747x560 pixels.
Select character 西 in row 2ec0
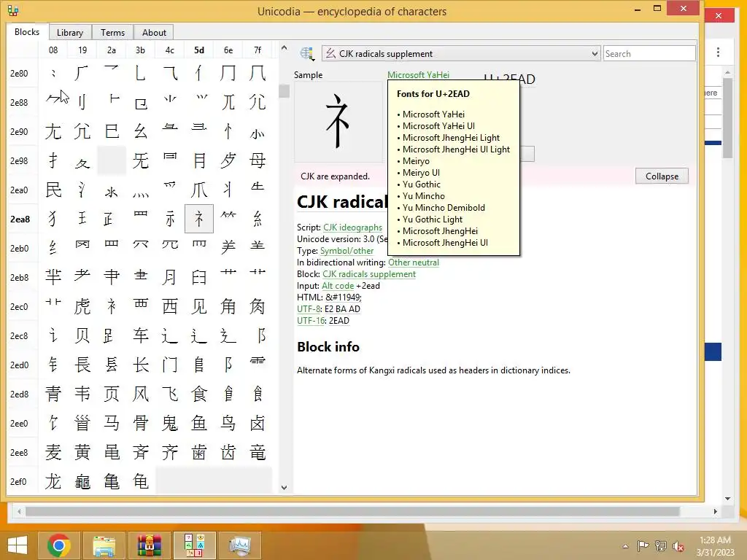click(x=169, y=307)
